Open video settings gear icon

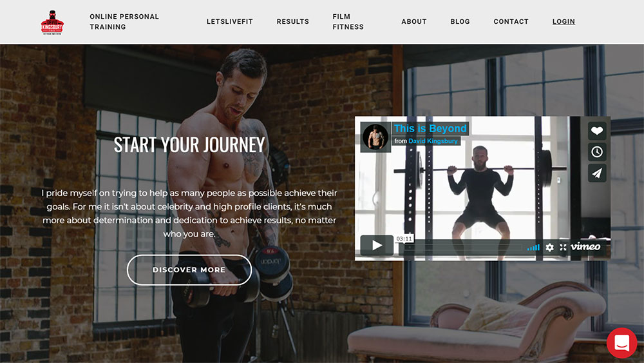(549, 247)
